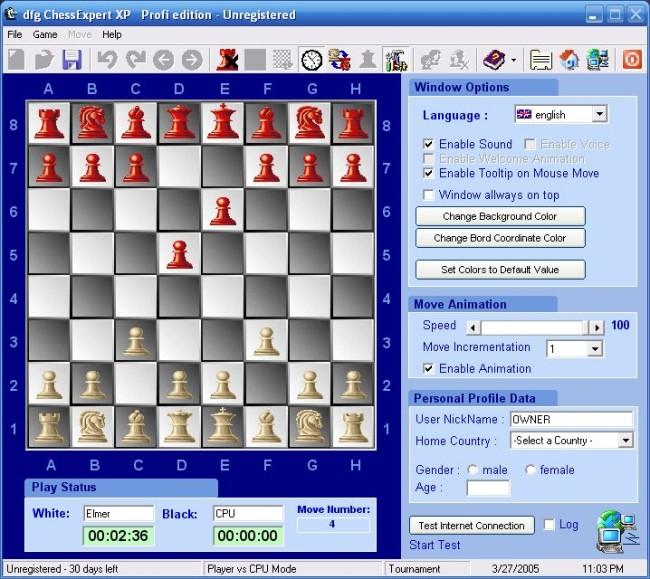This screenshot has height=579, width=650.
Task: Click the red power exit icon
Action: click(x=632, y=60)
